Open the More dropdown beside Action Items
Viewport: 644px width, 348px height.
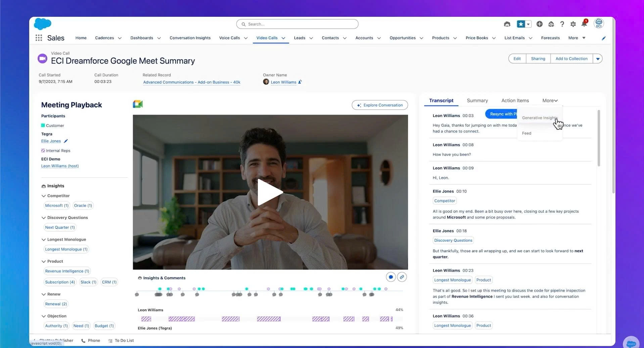tap(550, 100)
